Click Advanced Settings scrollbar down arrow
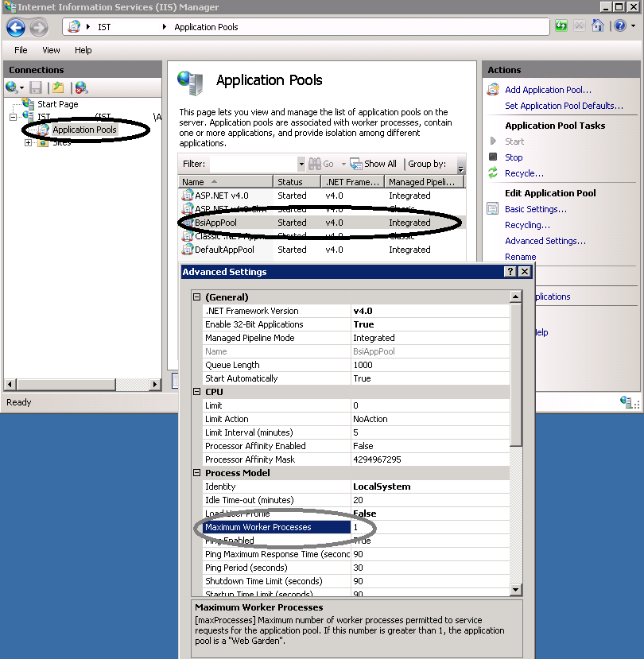Viewport: 644px width, 659px height. [516, 590]
